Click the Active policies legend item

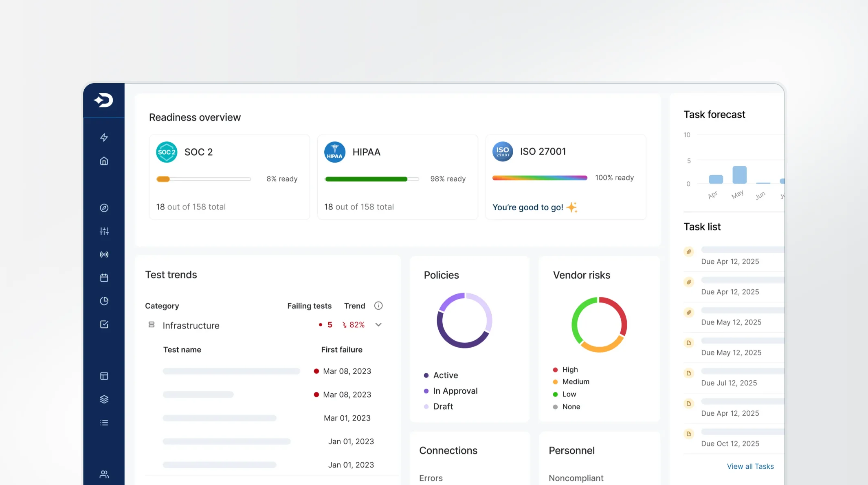pos(445,375)
